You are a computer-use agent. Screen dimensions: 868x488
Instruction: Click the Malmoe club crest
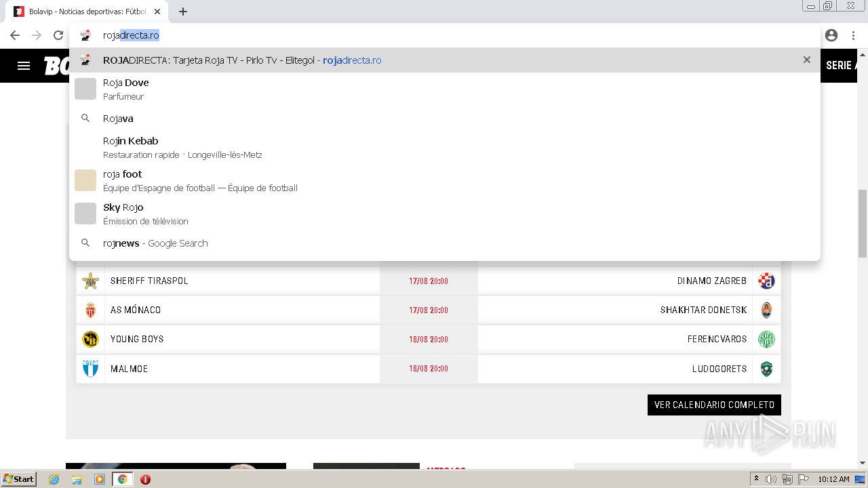[90, 369]
